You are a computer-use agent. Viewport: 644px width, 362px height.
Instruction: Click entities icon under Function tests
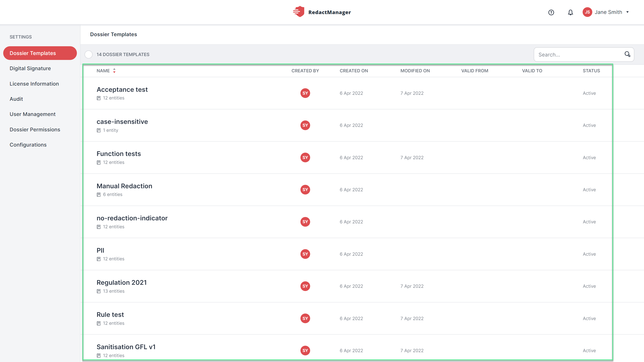point(98,162)
